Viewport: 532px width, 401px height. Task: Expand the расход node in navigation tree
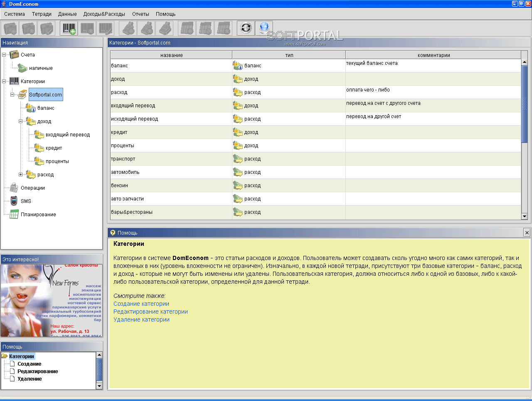[20, 174]
